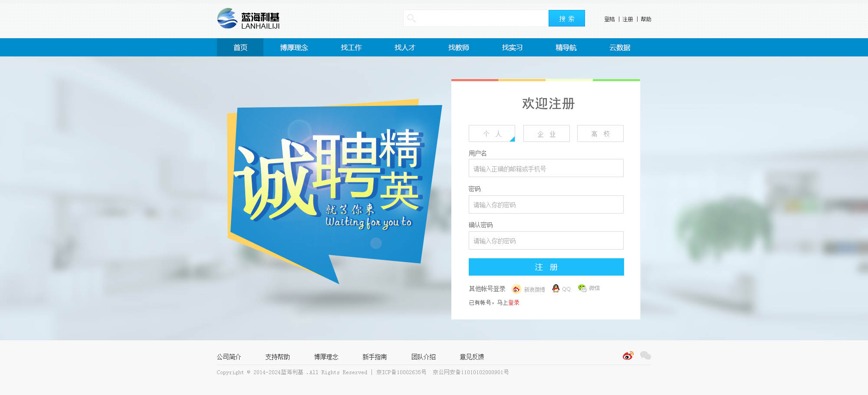Screen dimensions: 868x395
Task: Focus the header search input
Action: coord(476,18)
